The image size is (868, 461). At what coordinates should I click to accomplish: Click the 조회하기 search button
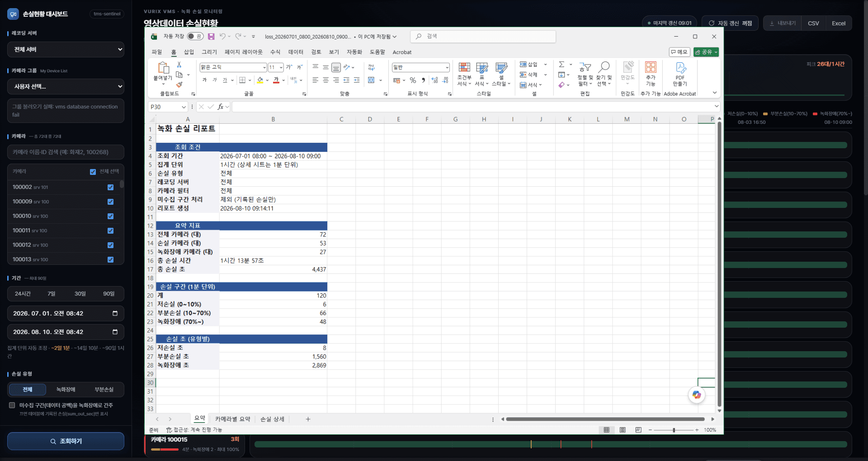point(66,441)
